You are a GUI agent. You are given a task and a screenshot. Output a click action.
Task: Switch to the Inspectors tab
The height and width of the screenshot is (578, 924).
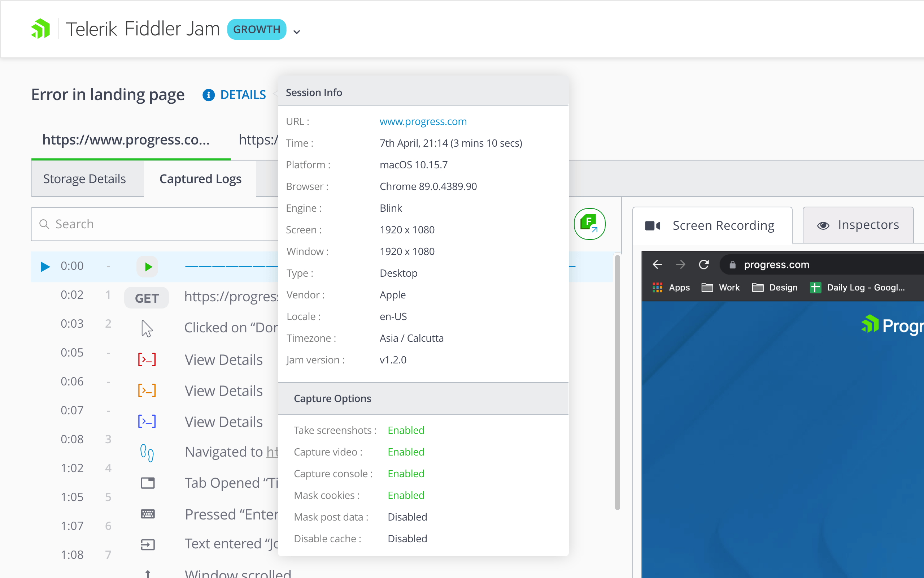click(858, 225)
